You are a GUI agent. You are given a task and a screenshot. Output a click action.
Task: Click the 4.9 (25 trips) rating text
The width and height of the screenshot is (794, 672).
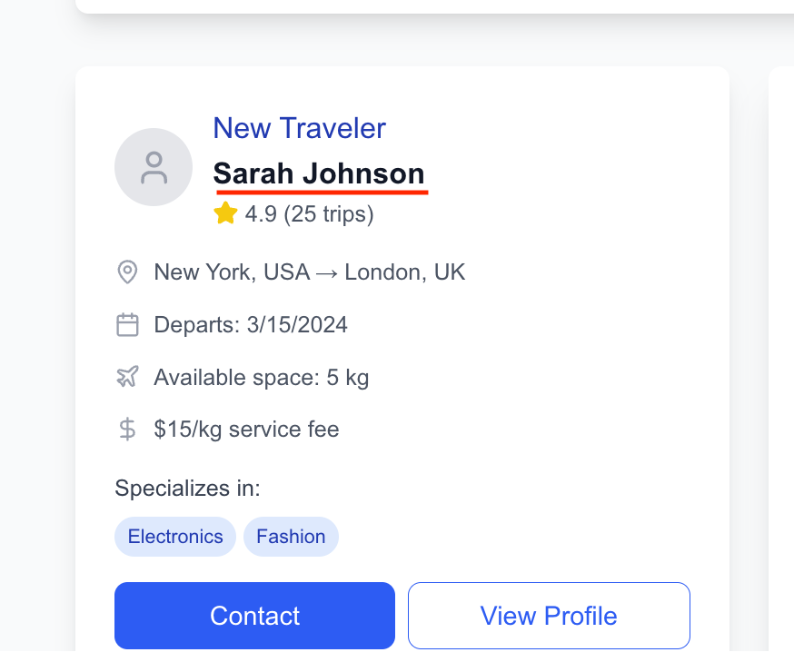[309, 214]
